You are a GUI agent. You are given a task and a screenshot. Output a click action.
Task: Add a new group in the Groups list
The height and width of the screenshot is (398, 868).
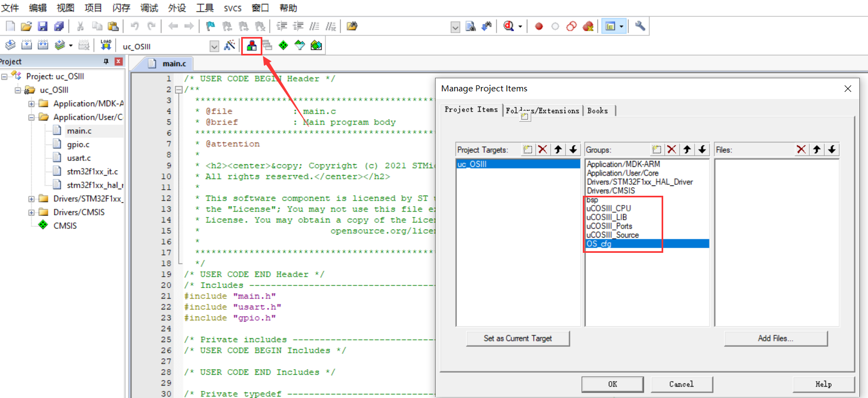657,150
